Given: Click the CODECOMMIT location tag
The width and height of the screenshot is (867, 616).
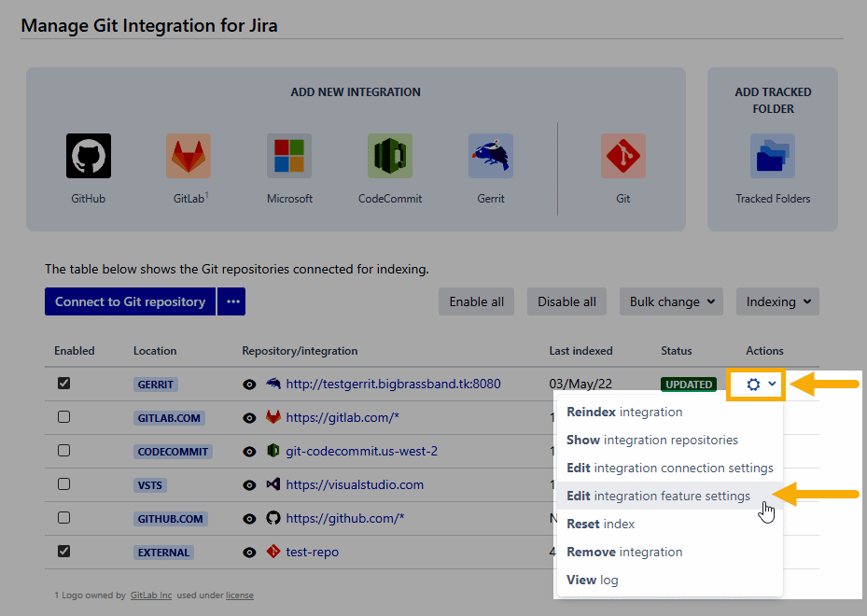Looking at the screenshot, I should pyautogui.click(x=173, y=452).
